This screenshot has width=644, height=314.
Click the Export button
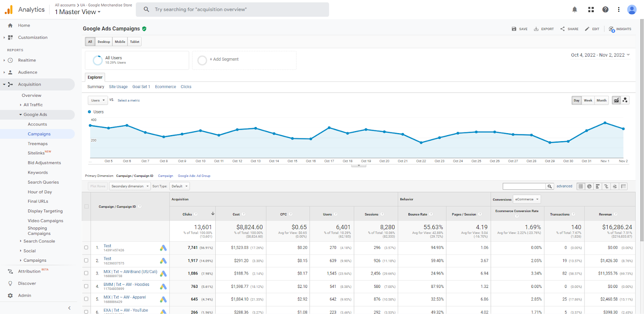point(544,29)
